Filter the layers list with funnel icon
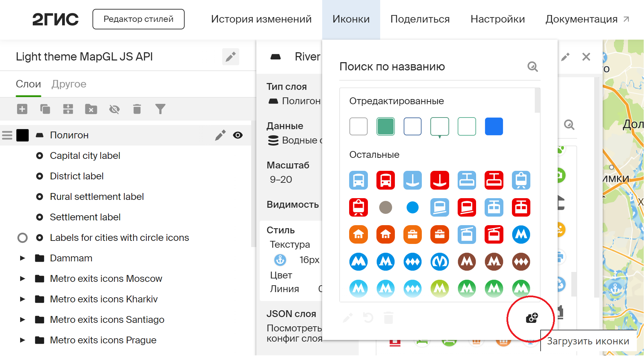 (160, 109)
